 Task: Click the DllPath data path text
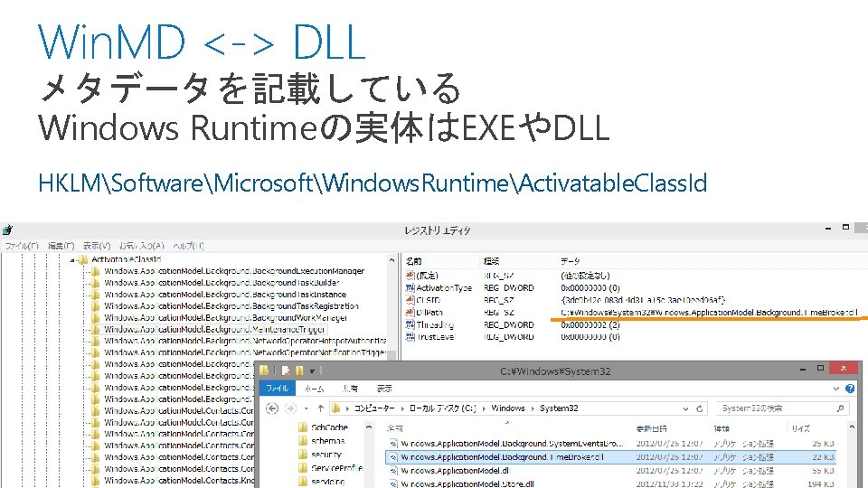click(710, 312)
